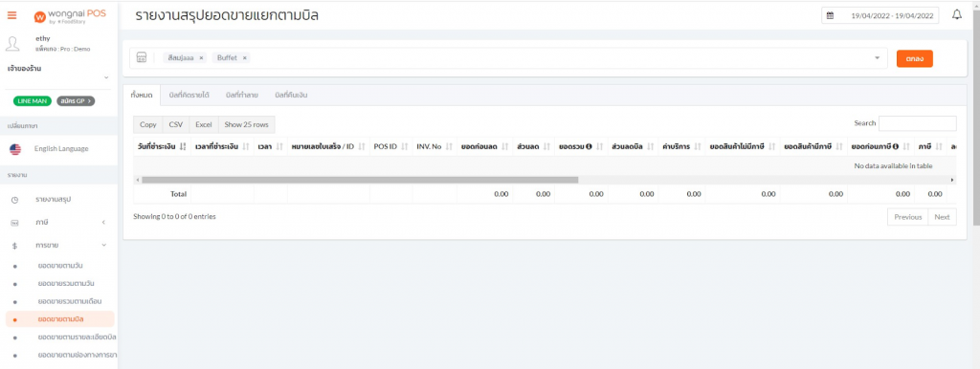The image size is (980, 369).
Task: Sort by ส่วนลดบิล column arrows
Action: coord(651,146)
